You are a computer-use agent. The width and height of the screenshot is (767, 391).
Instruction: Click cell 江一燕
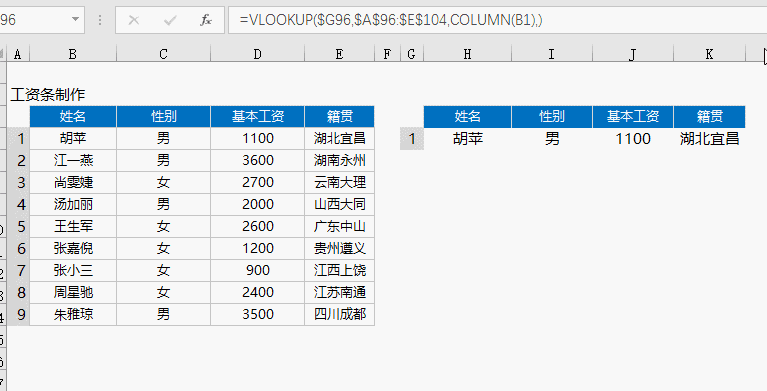[x=73, y=161]
